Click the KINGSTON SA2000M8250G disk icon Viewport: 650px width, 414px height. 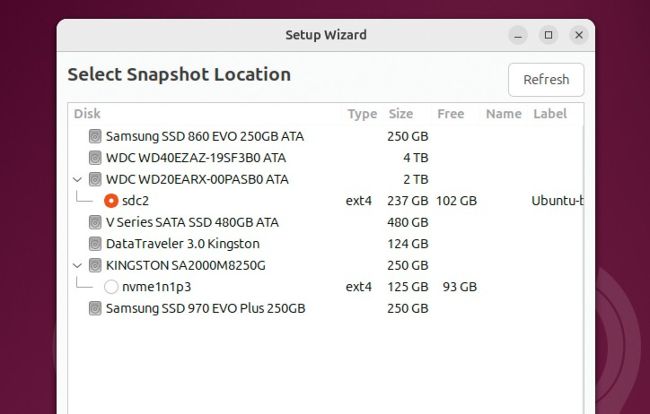[95, 266]
